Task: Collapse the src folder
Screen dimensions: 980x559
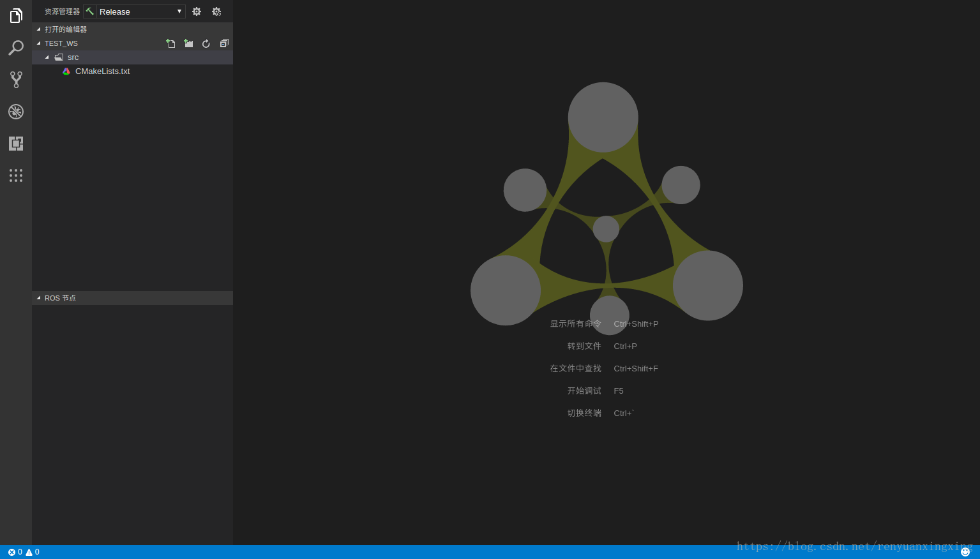Action: (47, 57)
